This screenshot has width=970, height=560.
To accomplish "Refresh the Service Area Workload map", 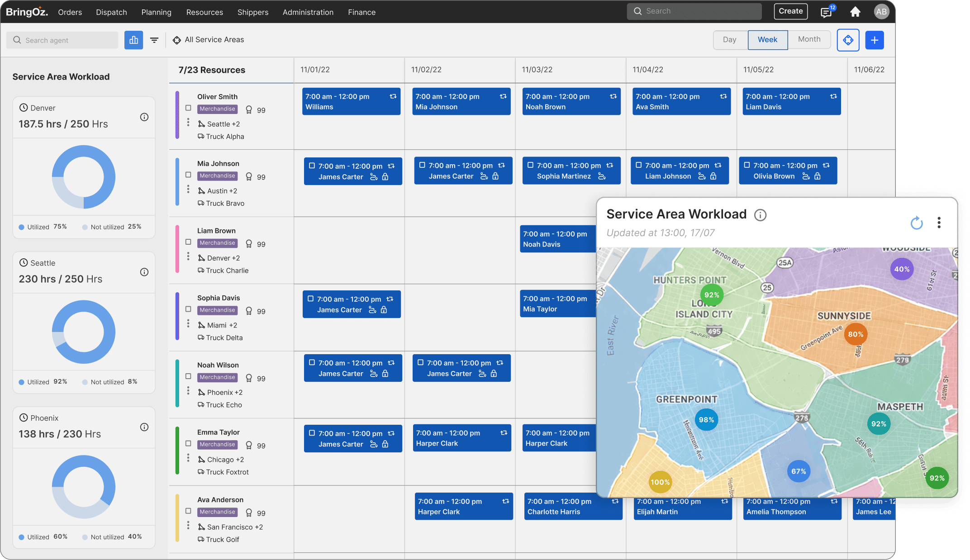I will pos(917,223).
